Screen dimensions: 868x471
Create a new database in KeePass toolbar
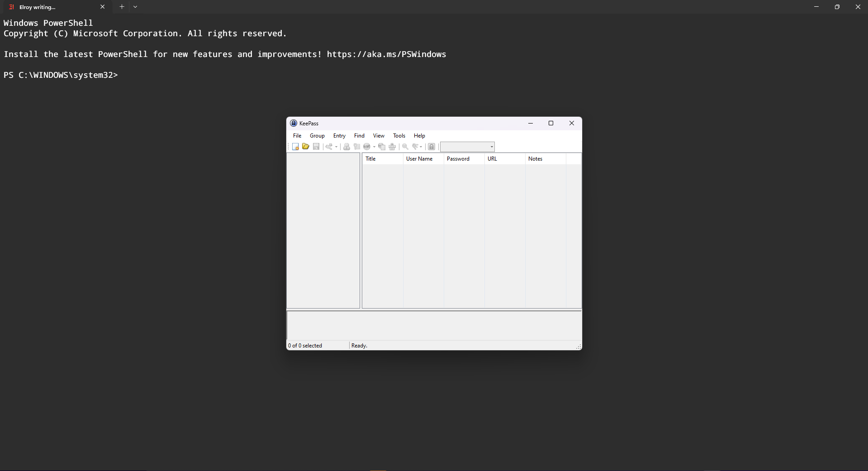295,147
